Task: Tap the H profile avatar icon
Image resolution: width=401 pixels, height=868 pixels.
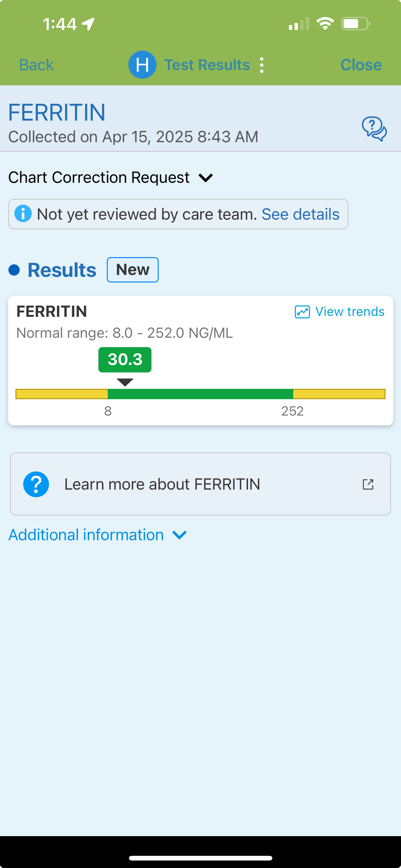Action: 142,65
